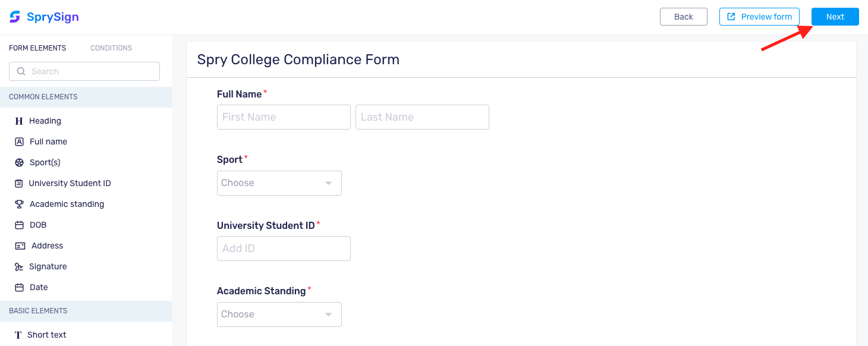Focus the form elements Search field
Screen dimensions: 868x346
pyautogui.click(x=84, y=71)
